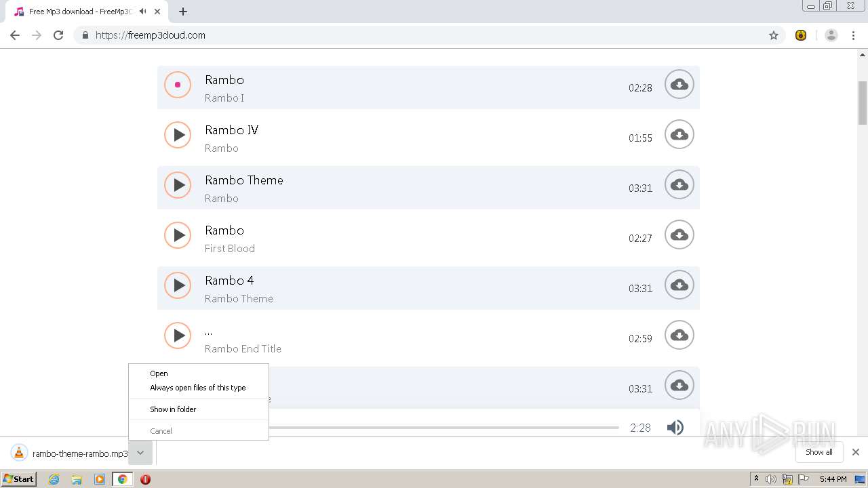Open Windows Media Player taskbar icon
The image size is (868, 488).
coord(100,479)
